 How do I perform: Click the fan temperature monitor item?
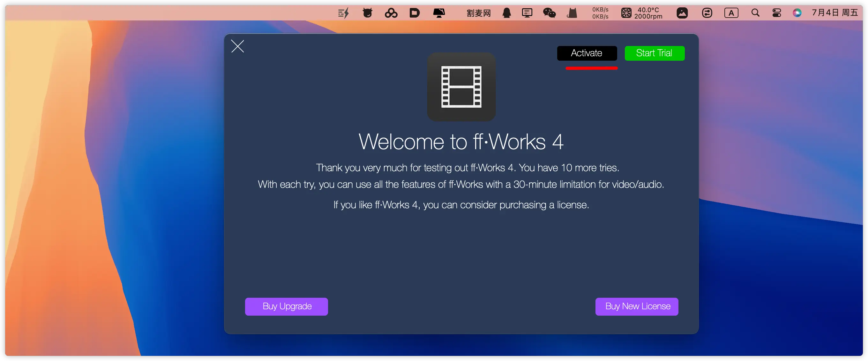(x=641, y=13)
